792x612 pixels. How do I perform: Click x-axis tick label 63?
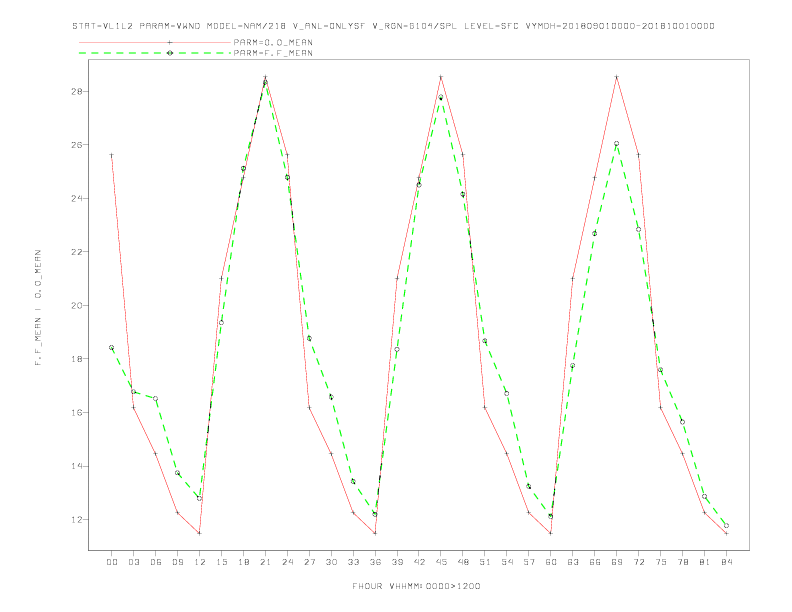pyautogui.click(x=573, y=562)
